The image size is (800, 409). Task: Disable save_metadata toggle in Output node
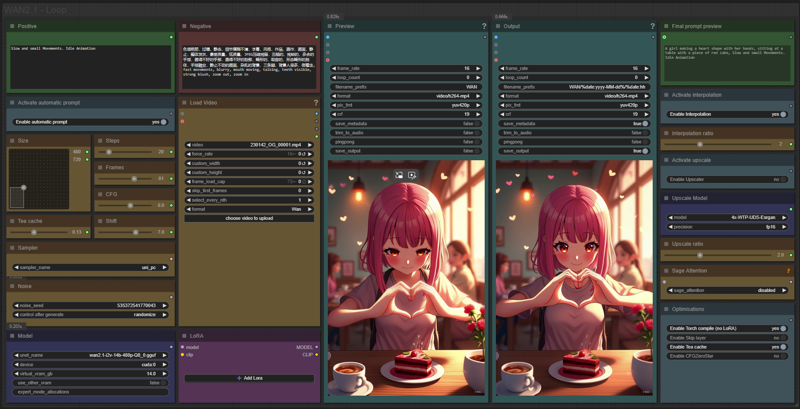tap(645, 123)
